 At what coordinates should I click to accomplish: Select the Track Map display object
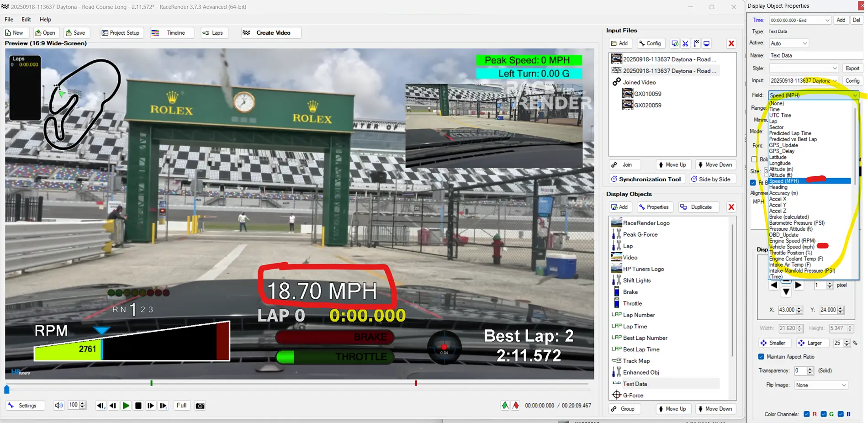[636, 361]
